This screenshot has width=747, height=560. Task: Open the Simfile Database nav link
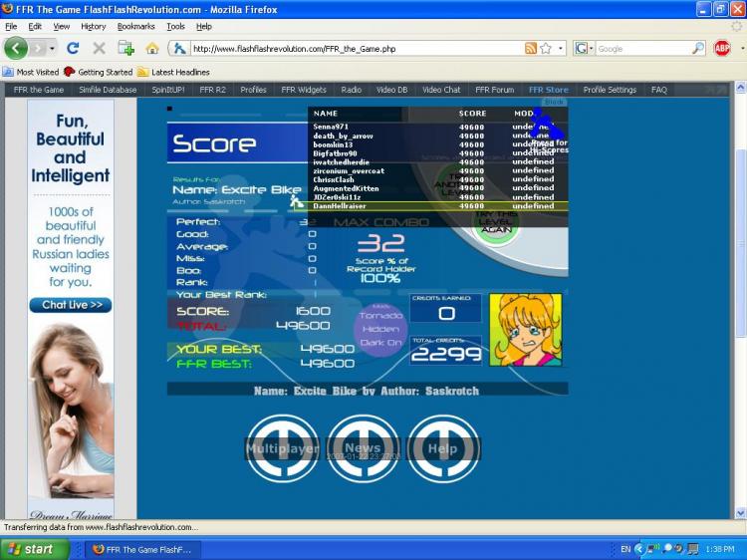[x=108, y=90]
